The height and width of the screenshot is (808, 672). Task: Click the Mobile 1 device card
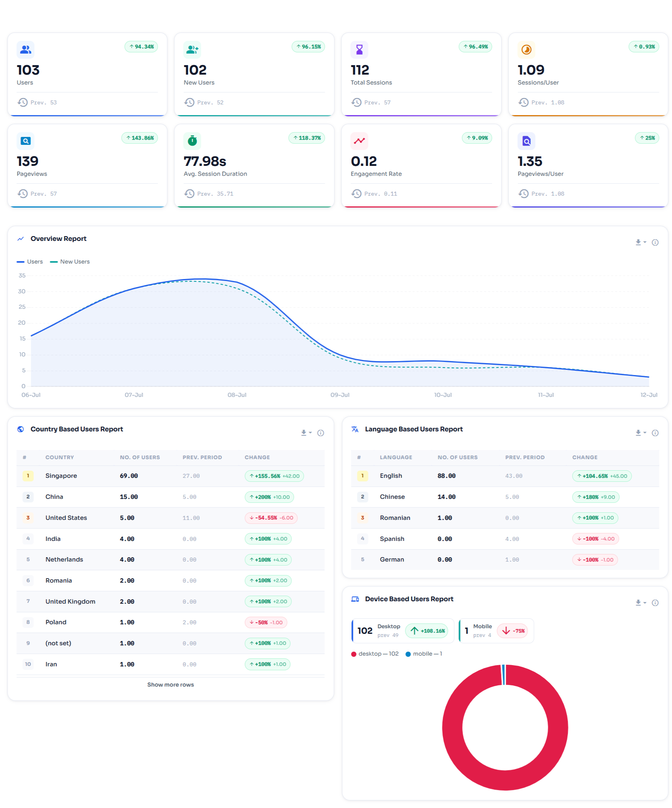click(496, 631)
